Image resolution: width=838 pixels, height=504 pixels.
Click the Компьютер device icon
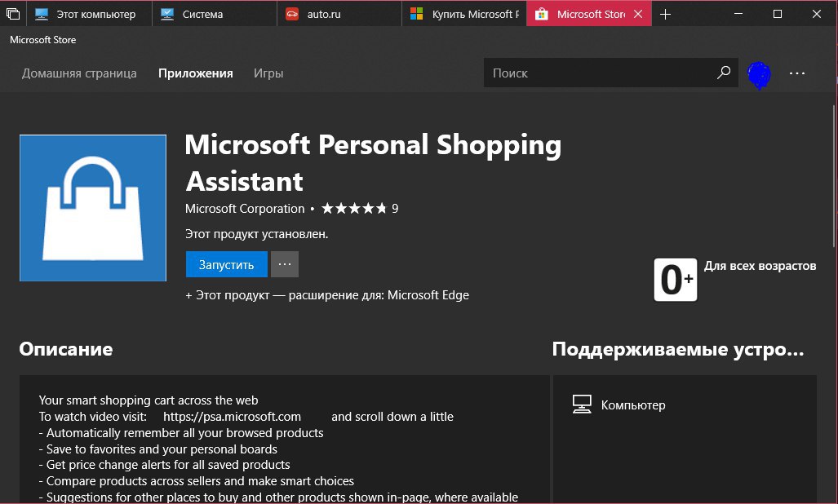[582, 405]
